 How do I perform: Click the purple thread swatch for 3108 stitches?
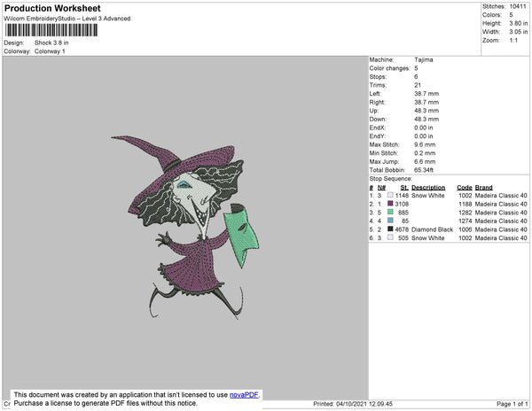[390, 204]
